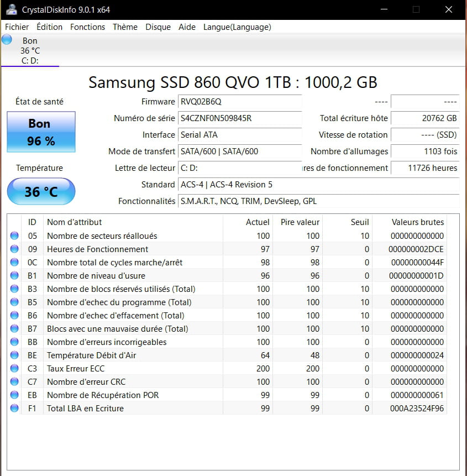
Task: Click raw value 00000002DCE
Action: coord(416,249)
